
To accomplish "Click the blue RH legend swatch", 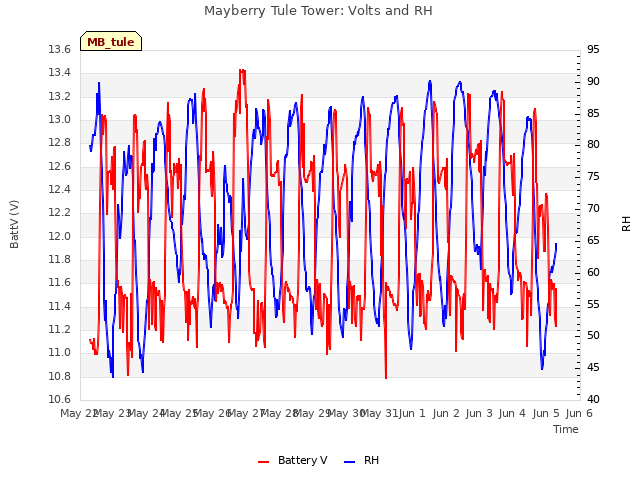I will 350,462.
